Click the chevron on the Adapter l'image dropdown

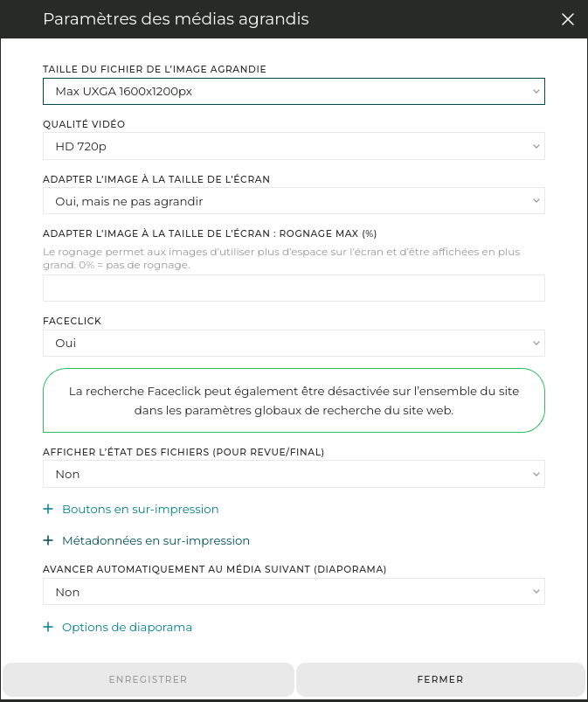click(x=535, y=200)
